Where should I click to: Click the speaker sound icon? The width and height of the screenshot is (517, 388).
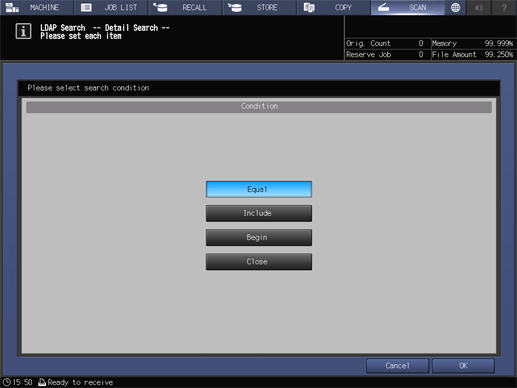pos(479,7)
